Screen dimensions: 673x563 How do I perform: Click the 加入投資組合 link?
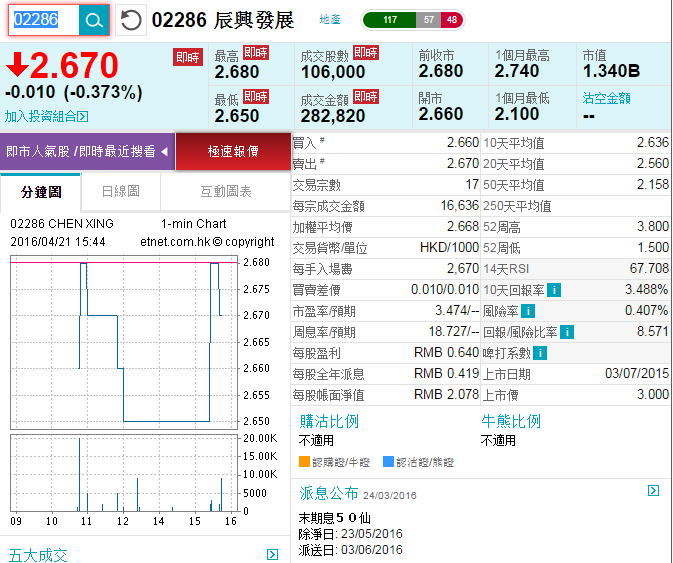(x=40, y=116)
